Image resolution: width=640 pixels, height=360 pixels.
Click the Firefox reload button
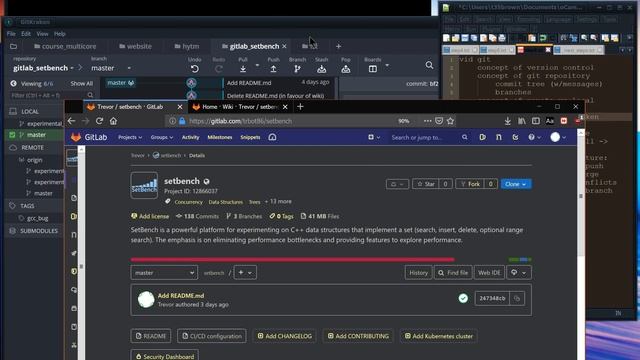click(99, 121)
